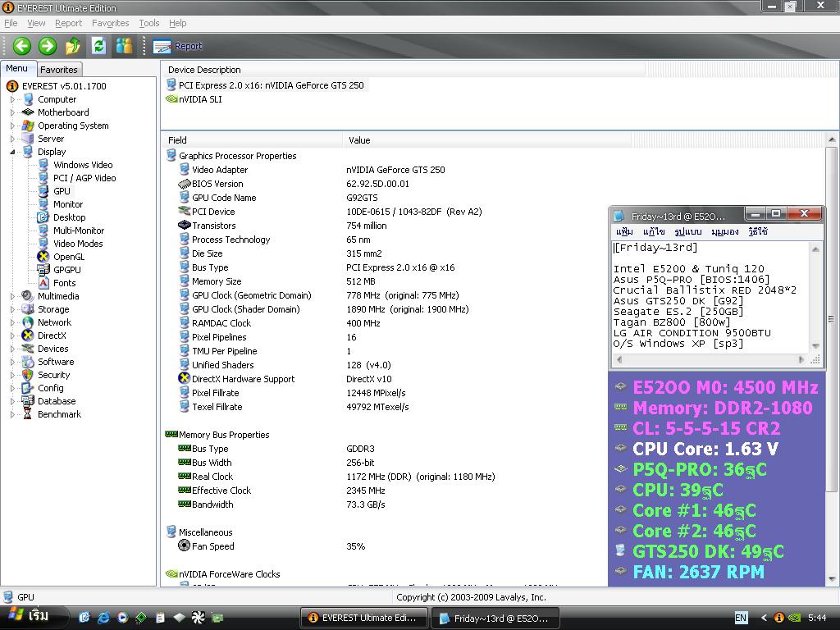Expand the Server tree node
The width and height of the screenshot is (840, 630).
pyautogui.click(x=12, y=139)
